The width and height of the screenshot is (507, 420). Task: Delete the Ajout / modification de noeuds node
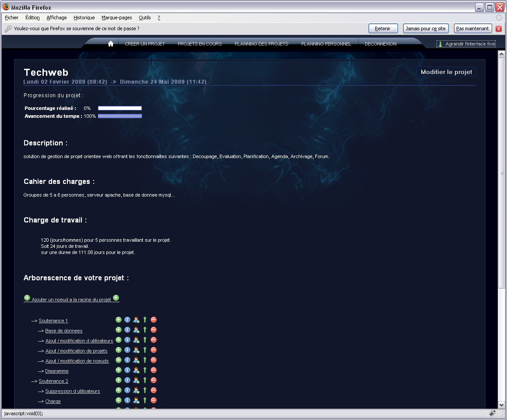click(154, 360)
